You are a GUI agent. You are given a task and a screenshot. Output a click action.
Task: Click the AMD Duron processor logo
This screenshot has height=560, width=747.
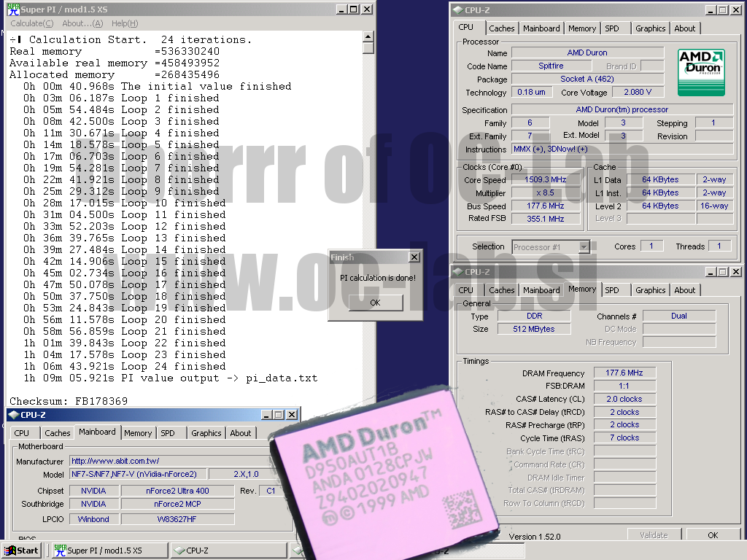tap(701, 72)
